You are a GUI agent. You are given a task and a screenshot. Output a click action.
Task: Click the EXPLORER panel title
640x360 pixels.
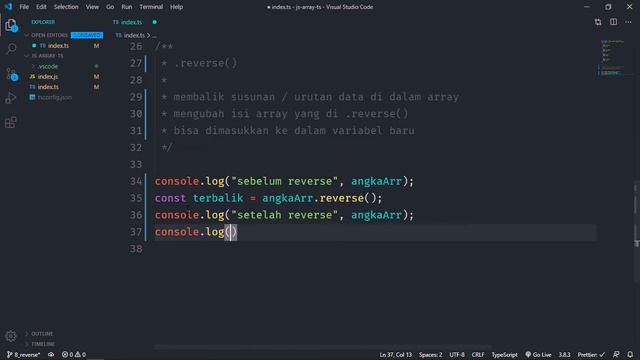coord(43,22)
